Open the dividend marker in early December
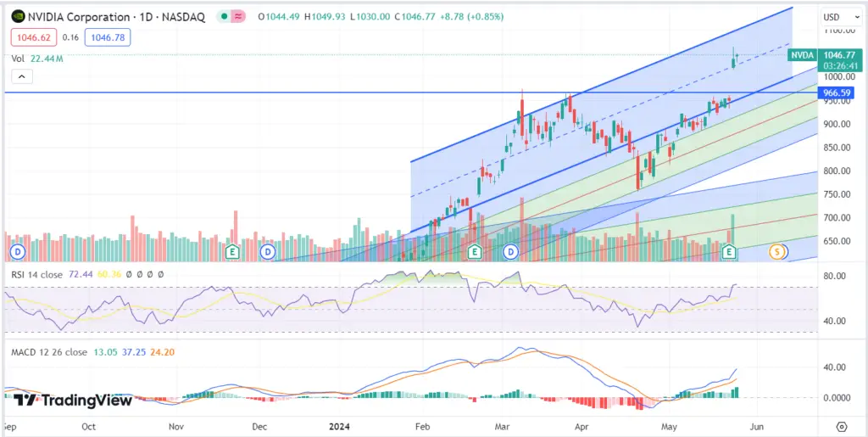Image resolution: width=868 pixels, height=437 pixels. pyautogui.click(x=269, y=252)
